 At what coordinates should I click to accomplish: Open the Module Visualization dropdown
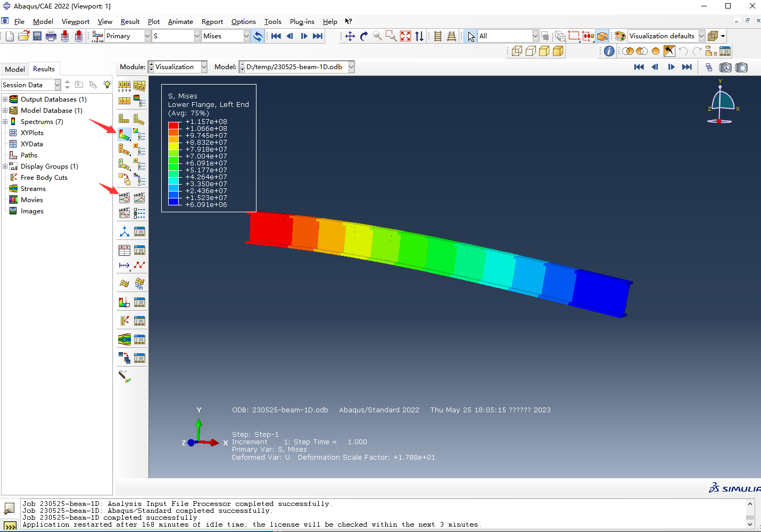coord(204,67)
